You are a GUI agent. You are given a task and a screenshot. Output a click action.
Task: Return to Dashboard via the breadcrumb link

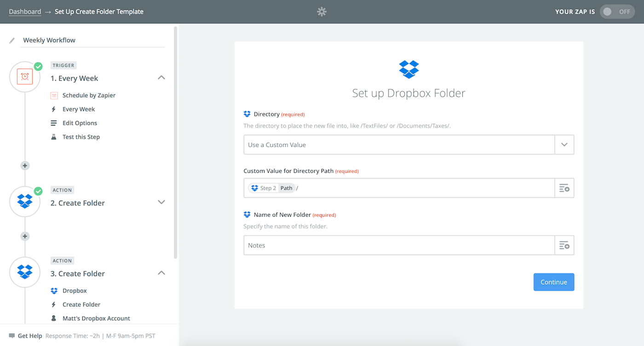pos(25,11)
